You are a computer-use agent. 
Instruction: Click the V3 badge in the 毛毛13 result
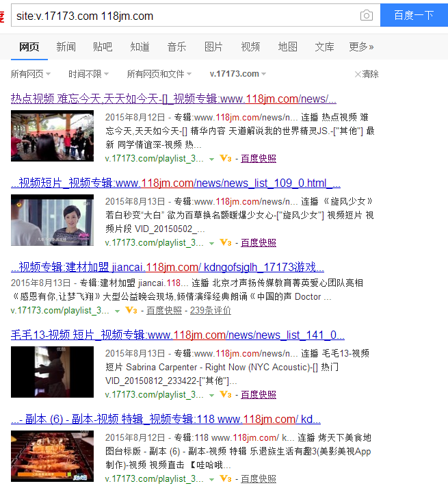[226, 395]
